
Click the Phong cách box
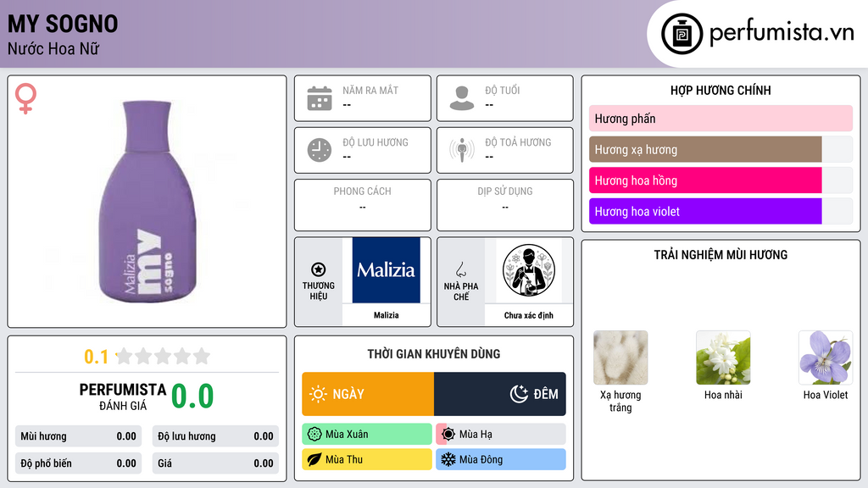pos(363,205)
